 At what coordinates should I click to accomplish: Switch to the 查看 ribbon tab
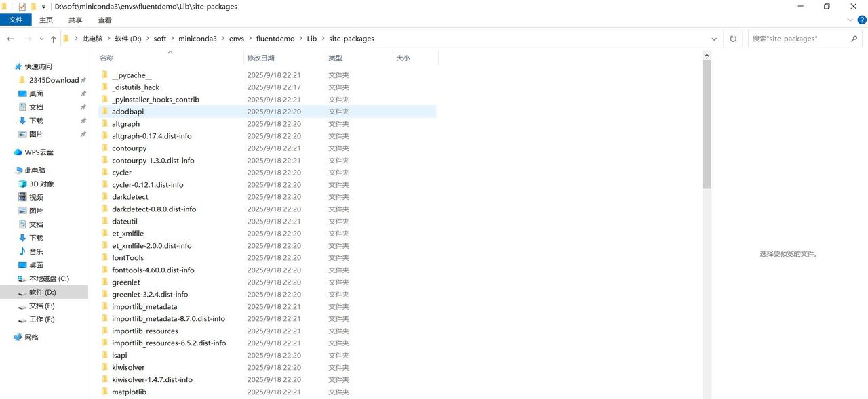[x=104, y=20]
